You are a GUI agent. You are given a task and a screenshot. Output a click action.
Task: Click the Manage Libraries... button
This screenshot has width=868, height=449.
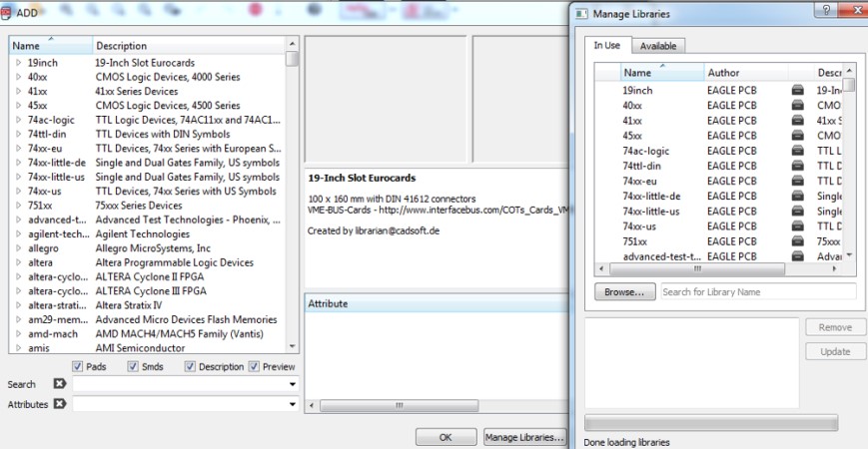[525, 437]
